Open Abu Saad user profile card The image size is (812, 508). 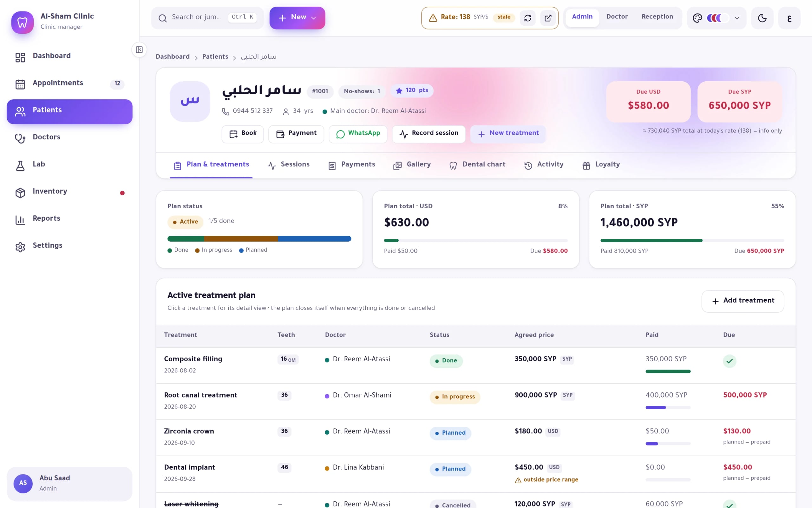click(x=69, y=484)
